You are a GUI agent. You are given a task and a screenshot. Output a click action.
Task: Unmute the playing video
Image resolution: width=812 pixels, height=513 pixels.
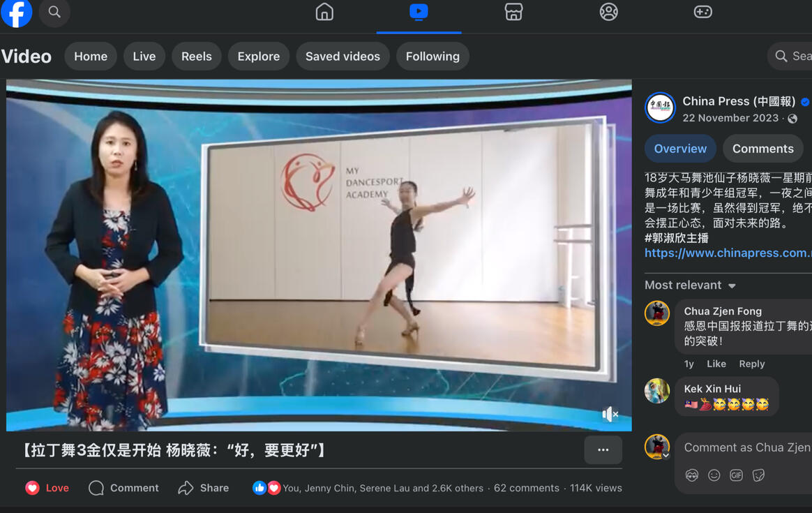(x=610, y=415)
